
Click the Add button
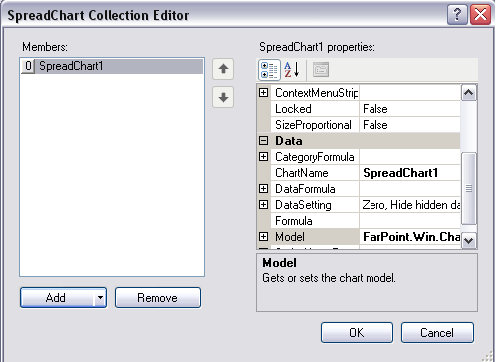pos(57,298)
